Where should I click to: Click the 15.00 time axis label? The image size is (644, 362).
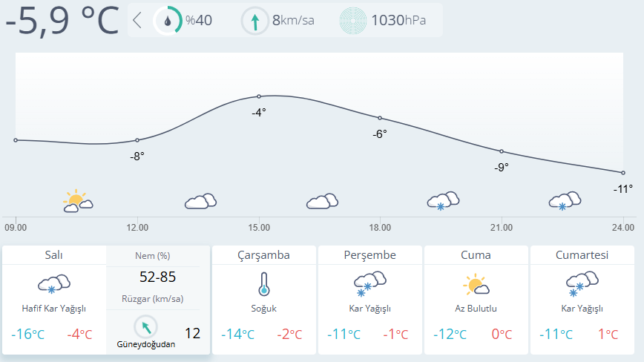[x=259, y=228]
